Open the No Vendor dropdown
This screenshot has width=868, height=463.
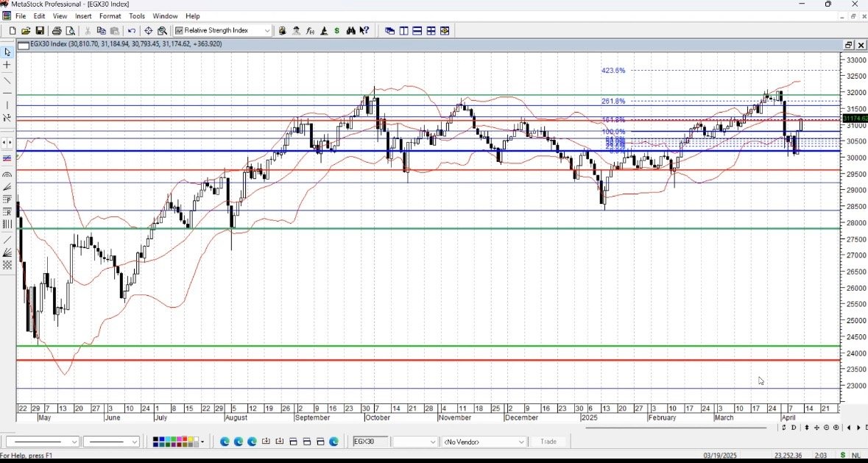(x=521, y=442)
